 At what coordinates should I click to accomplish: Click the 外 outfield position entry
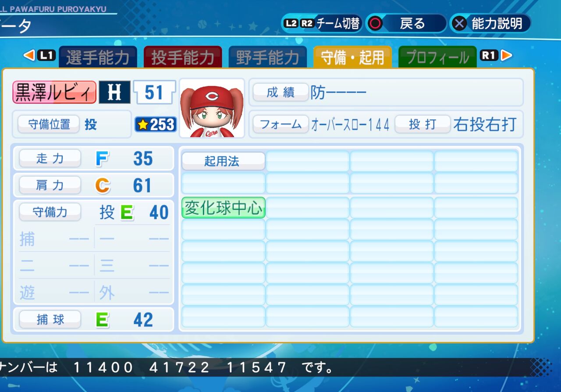pos(134,292)
